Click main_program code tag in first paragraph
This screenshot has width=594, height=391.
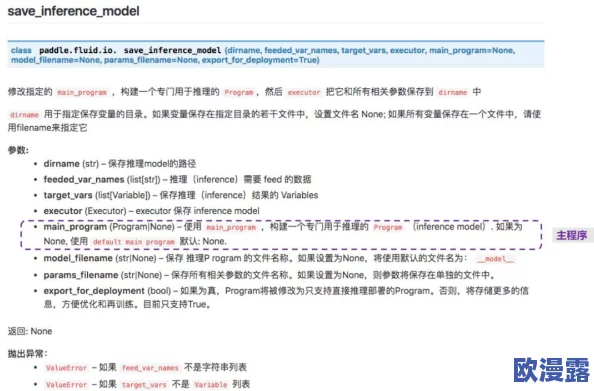82,92
